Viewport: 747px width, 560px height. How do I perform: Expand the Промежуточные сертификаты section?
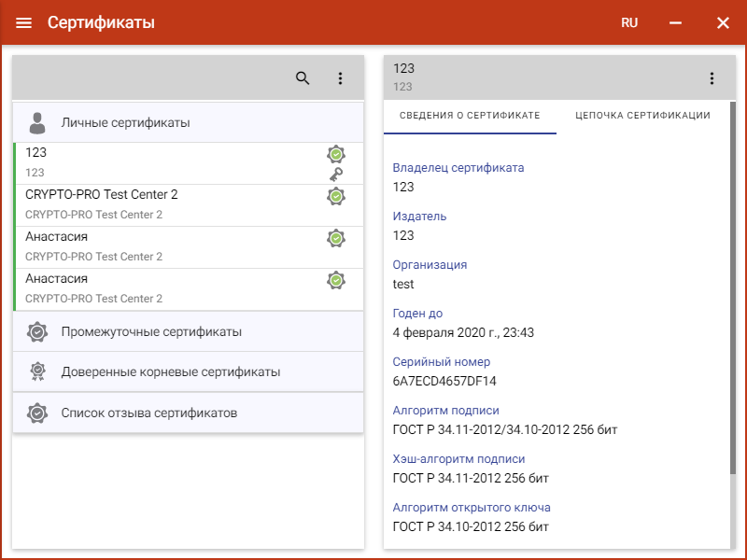tap(187, 331)
